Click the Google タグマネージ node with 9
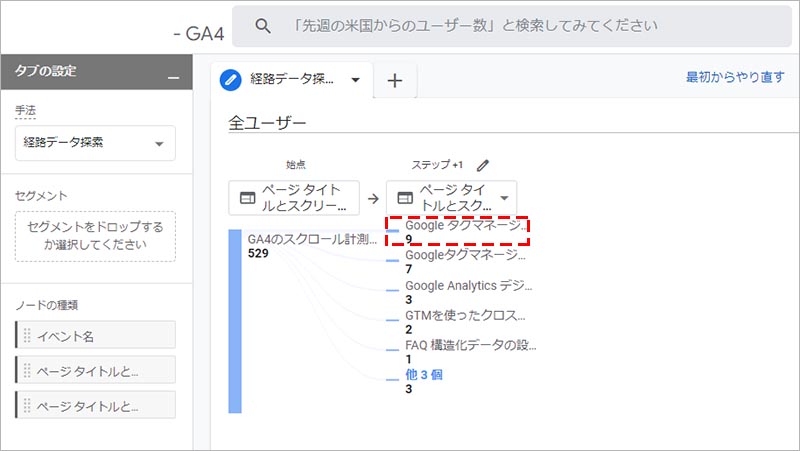The image size is (800, 451). pos(464,226)
